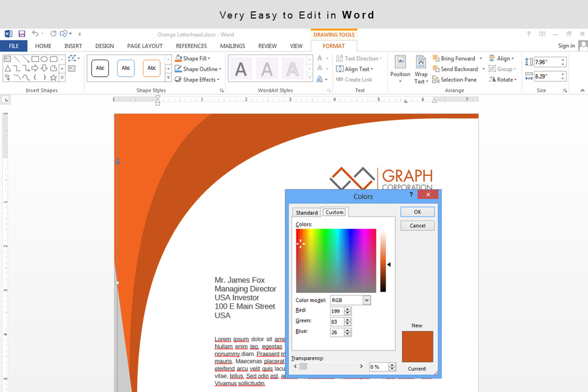Click Bring Forward
Viewport: 588px width, 392px height.
454,58
